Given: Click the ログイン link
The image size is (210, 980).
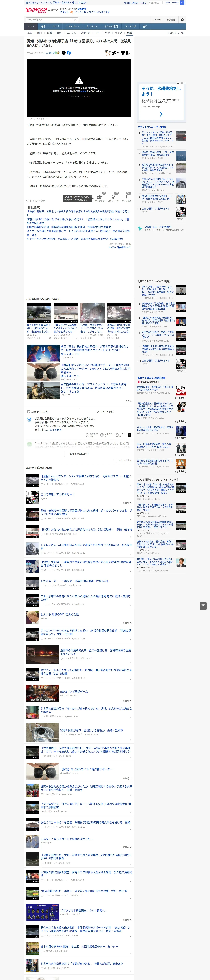Looking at the screenshot, I should (x=64, y=12).
